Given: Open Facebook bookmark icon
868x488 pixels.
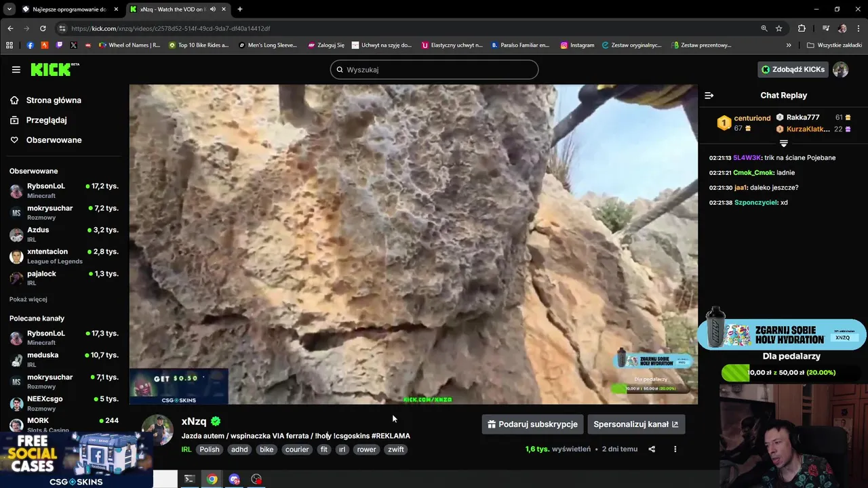Looking at the screenshot, I should pos(30,45).
